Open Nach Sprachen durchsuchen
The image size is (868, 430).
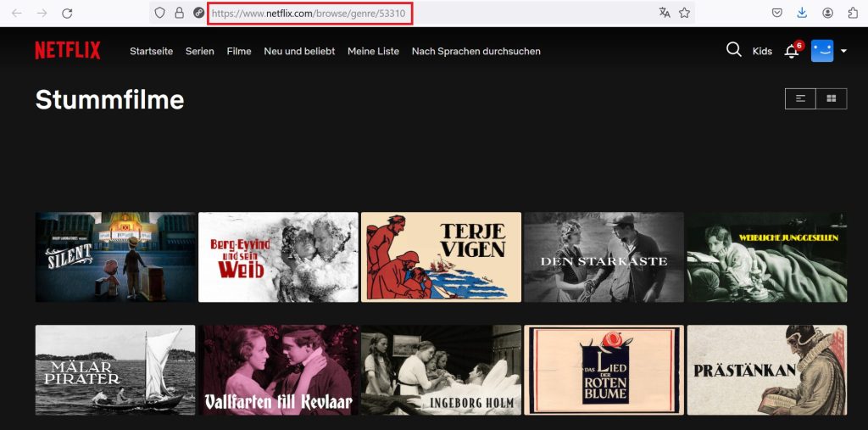click(476, 51)
